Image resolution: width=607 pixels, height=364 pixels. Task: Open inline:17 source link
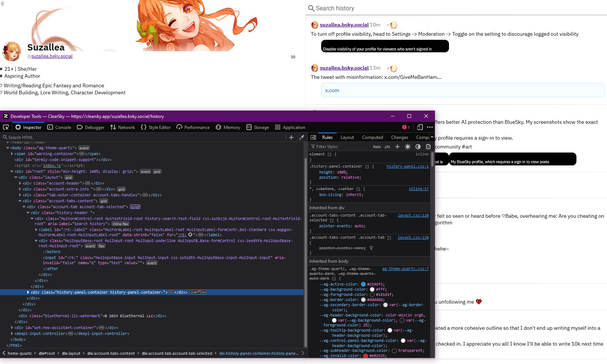coord(418,189)
